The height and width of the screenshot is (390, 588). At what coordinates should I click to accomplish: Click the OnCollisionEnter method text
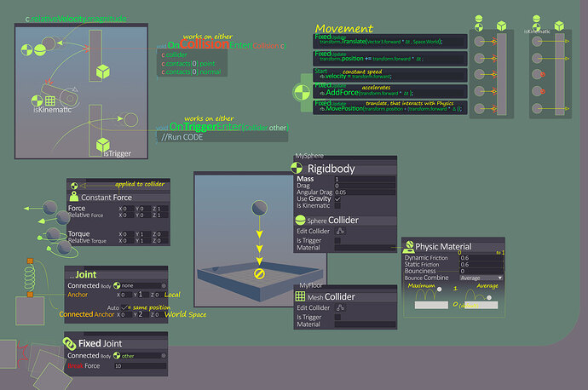[226, 45]
